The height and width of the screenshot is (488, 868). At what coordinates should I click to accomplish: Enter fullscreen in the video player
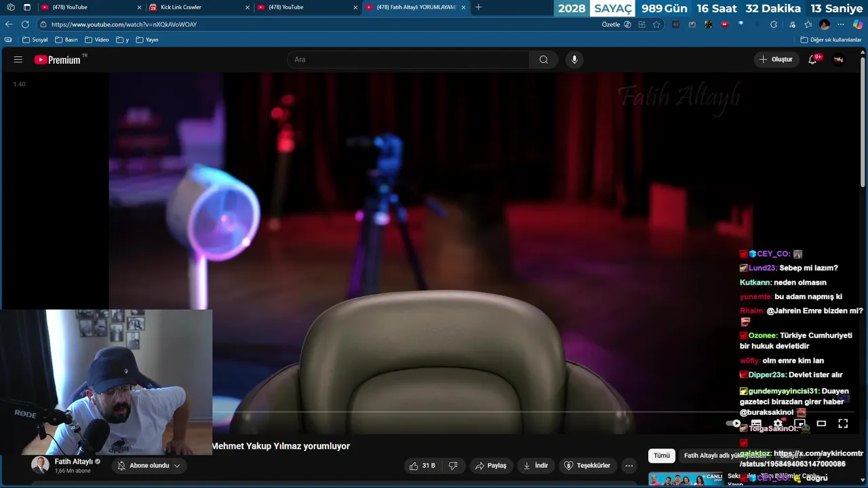[x=843, y=424]
